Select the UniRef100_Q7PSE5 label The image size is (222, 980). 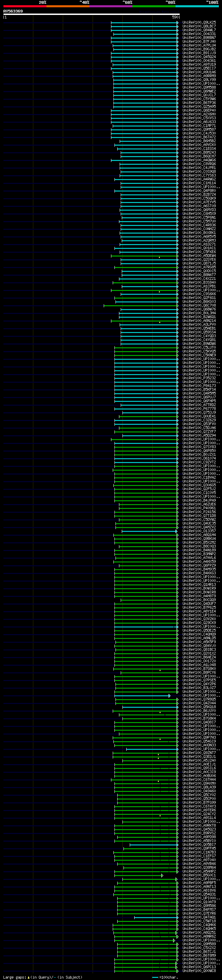(199, 680)
